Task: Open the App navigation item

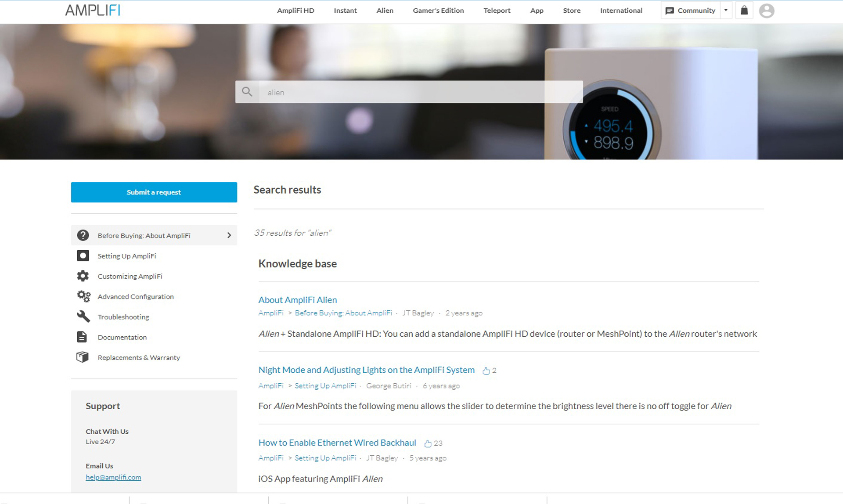Action: 537,11
